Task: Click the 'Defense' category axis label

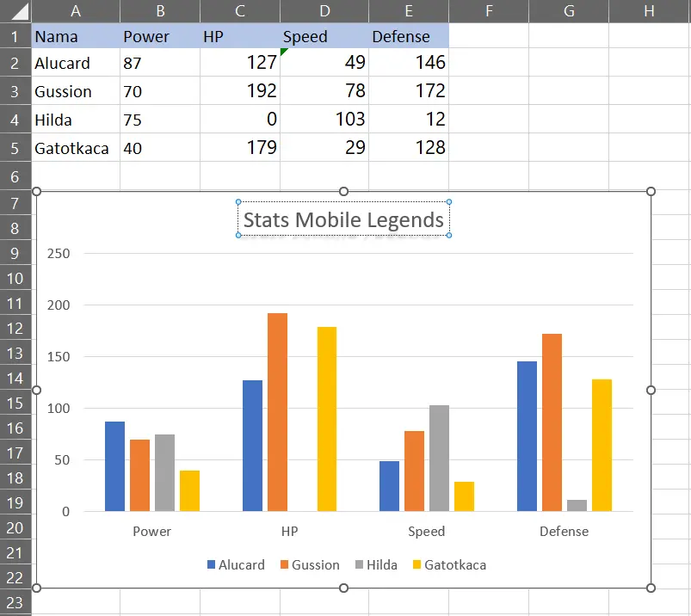Action: tap(565, 532)
